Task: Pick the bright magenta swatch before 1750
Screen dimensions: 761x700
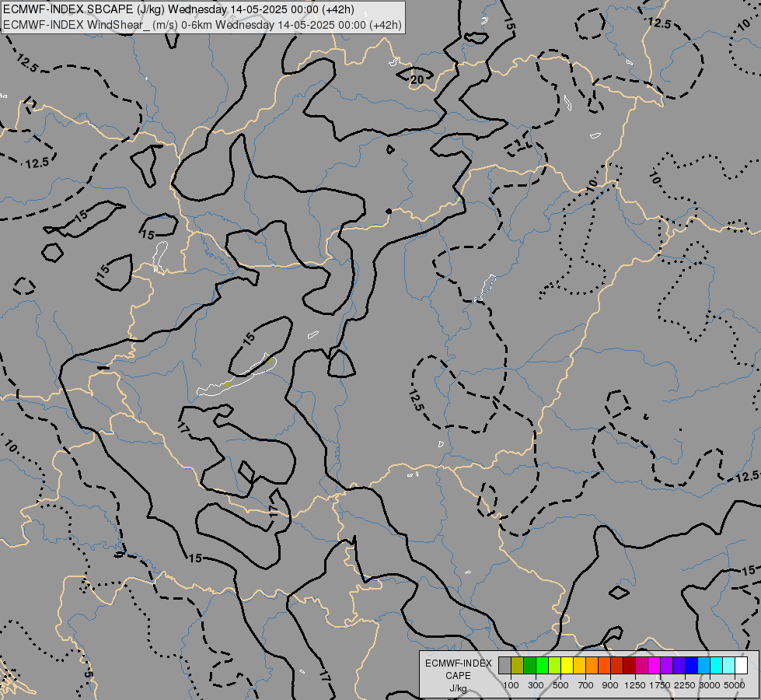Action: 655,666
